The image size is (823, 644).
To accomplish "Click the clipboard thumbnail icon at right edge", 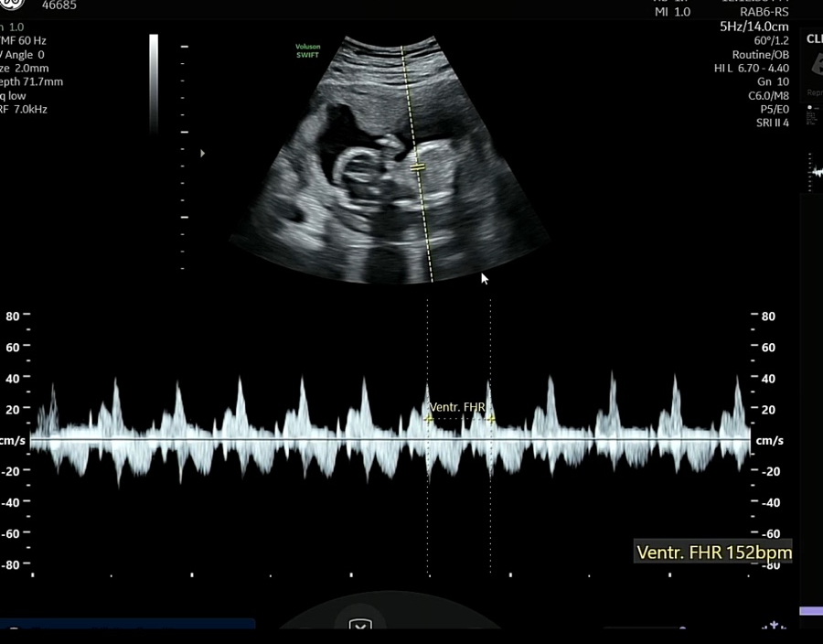I will click(815, 65).
